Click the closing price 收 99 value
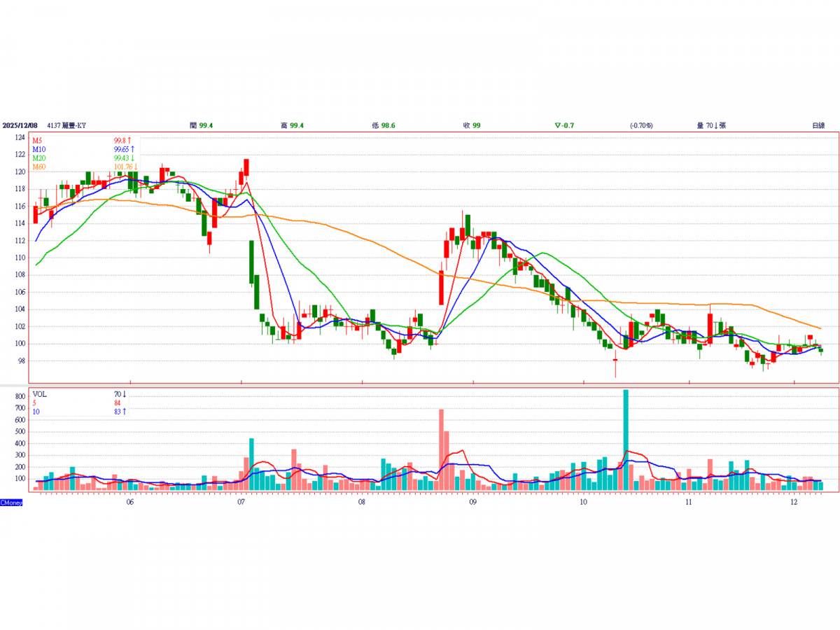 471,125
